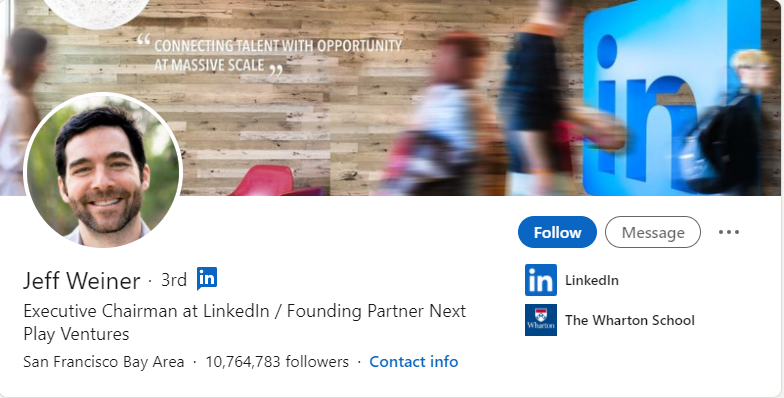Click the Jeff Weiner name heading
The width and height of the screenshot is (784, 398).
click(82, 280)
